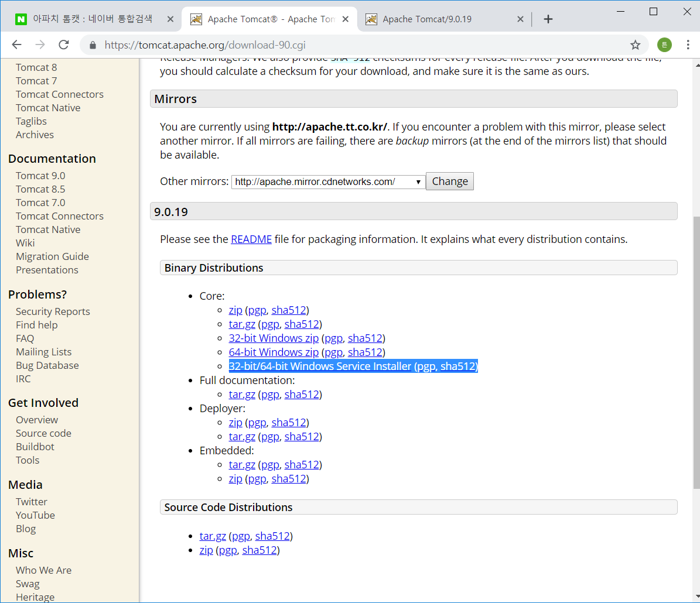
Task: Click the site security lock icon
Action: click(x=93, y=45)
